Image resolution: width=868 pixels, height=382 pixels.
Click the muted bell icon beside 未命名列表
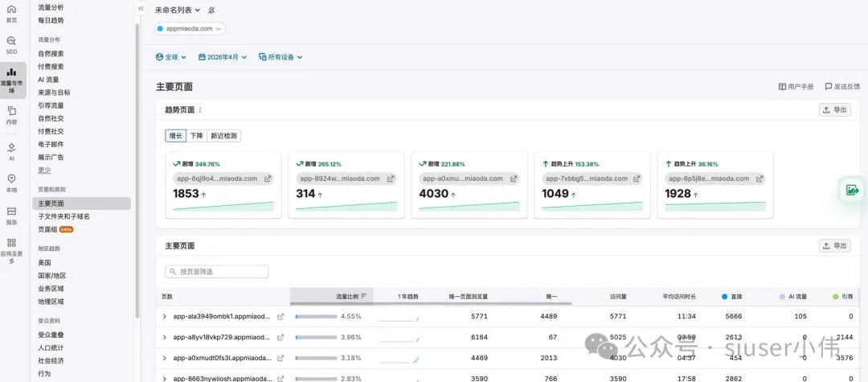pos(211,10)
